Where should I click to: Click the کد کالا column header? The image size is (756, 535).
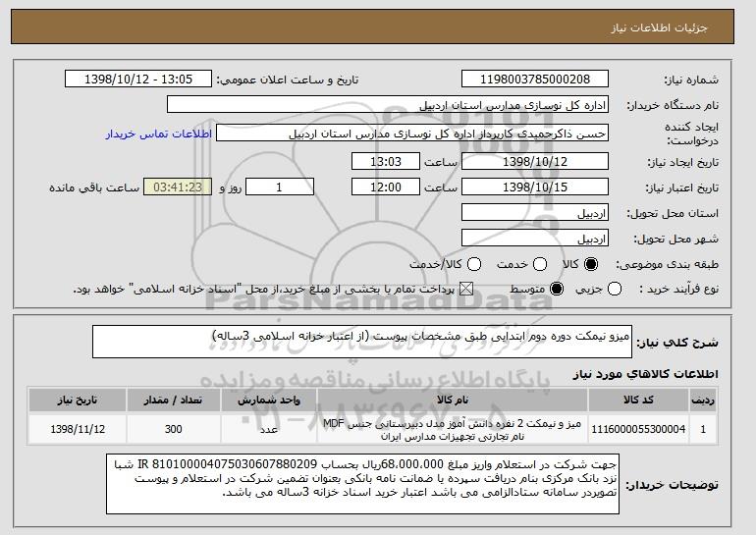point(638,401)
